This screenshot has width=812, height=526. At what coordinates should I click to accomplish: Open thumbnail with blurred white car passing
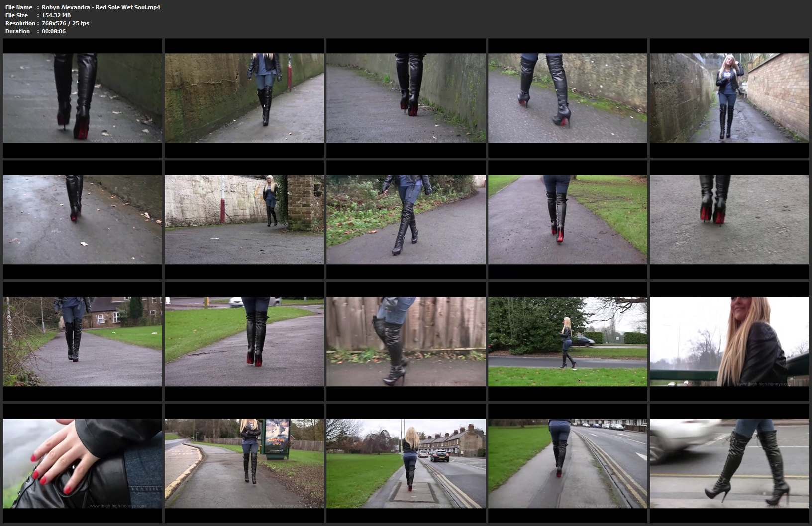tap(729, 463)
